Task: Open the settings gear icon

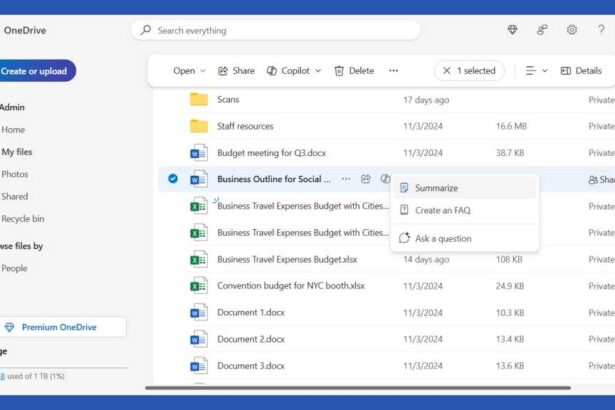Action: click(x=572, y=30)
